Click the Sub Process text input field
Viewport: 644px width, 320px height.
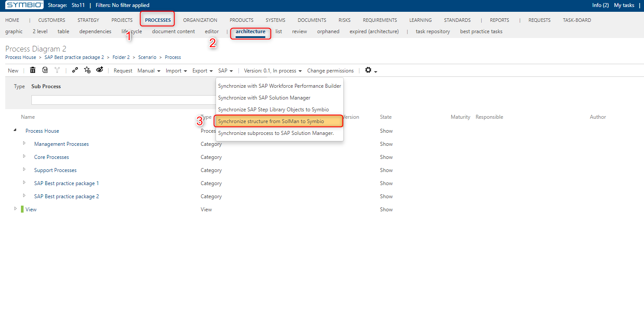[x=123, y=100]
